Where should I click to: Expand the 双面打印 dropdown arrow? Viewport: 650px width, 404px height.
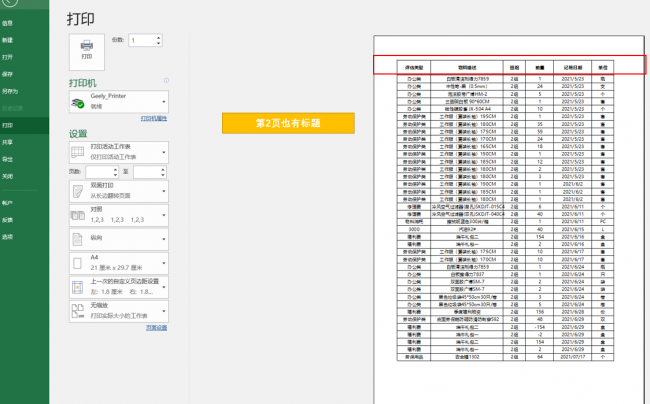pos(164,191)
